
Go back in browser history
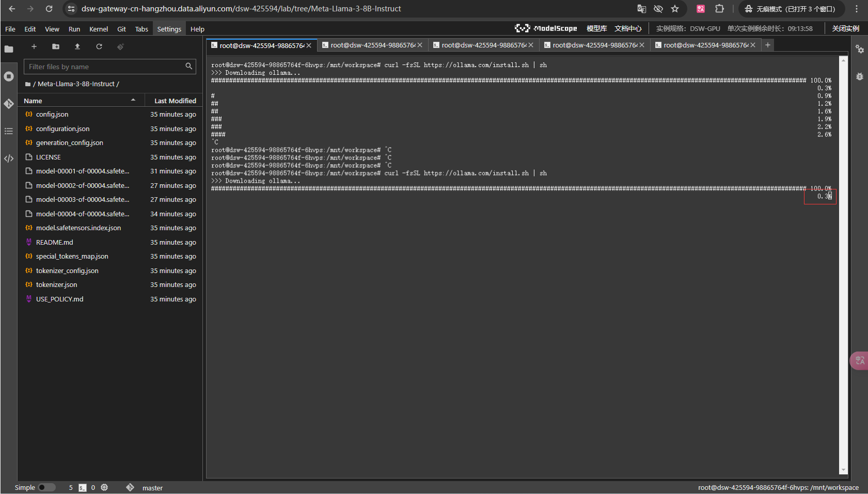(x=12, y=9)
